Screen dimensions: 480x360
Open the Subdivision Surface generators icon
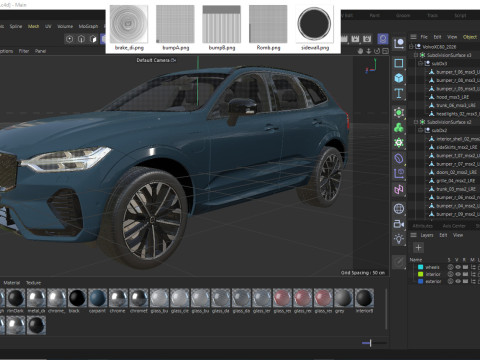pyautogui.click(x=399, y=112)
